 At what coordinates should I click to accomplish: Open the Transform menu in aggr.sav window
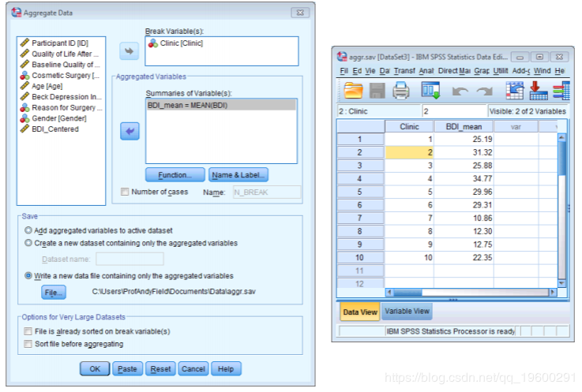coord(404,71)
